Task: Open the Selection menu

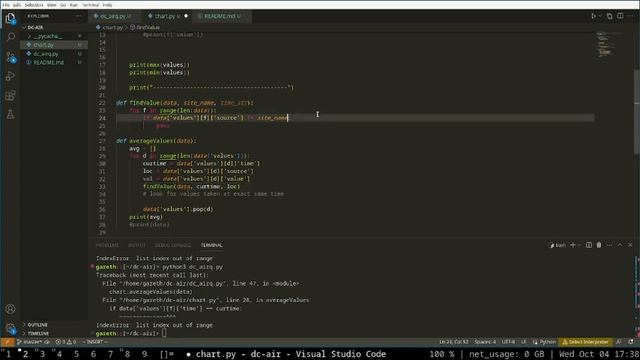Action: (34, 5)
